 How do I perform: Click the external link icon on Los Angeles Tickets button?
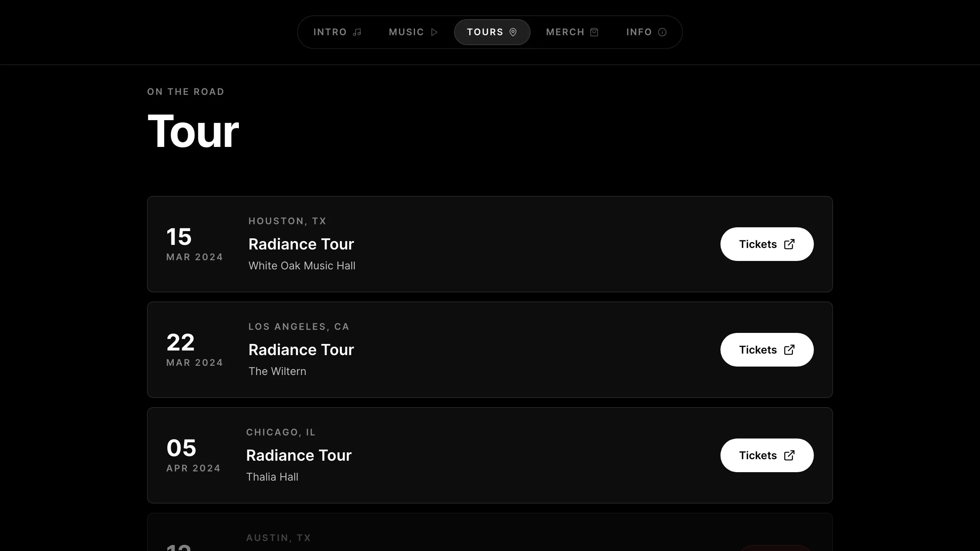(789, 349)
